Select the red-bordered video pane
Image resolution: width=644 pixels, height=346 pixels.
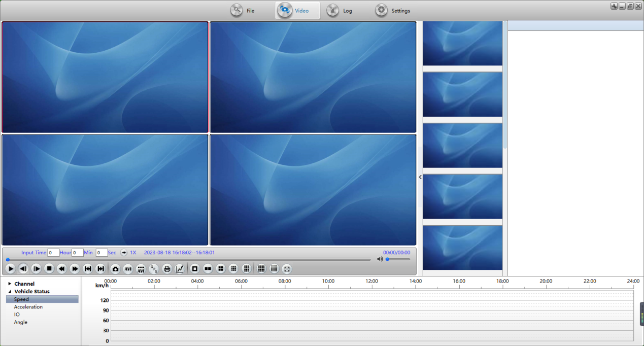[x=105, y=77]
